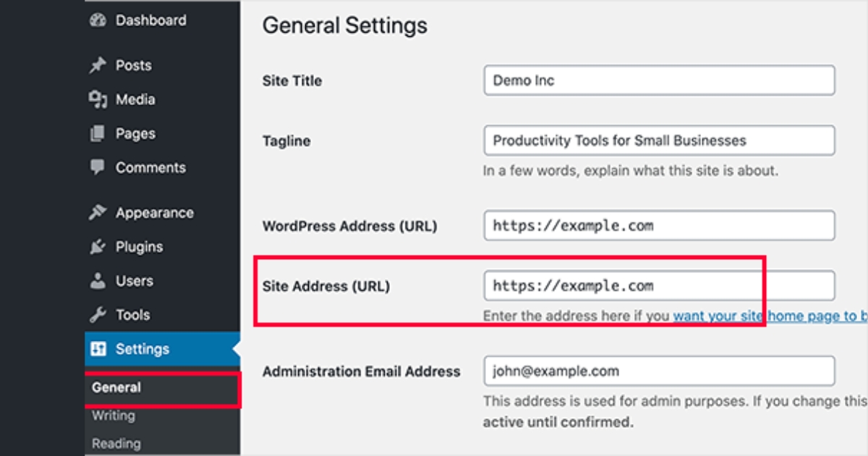
Task: Open the General settings submenu item
Action: [x=116, y=387]
